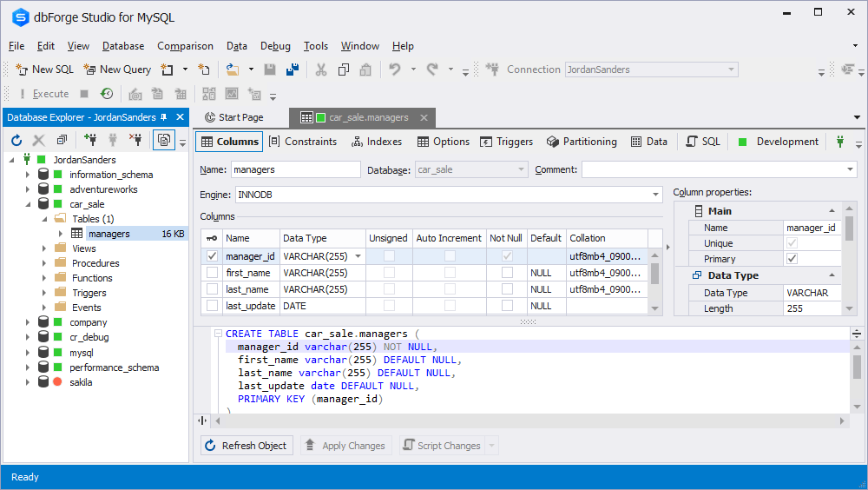This screenshot has height=490, width=868.
Task: Collapse the Main section in Column properties
Action: (832, 210)
